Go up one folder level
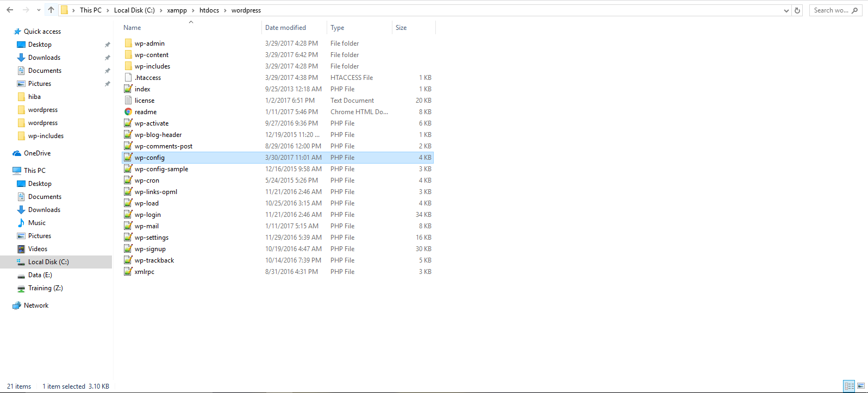The width and height of the screenshot is (868, 393). pos(51,10)
